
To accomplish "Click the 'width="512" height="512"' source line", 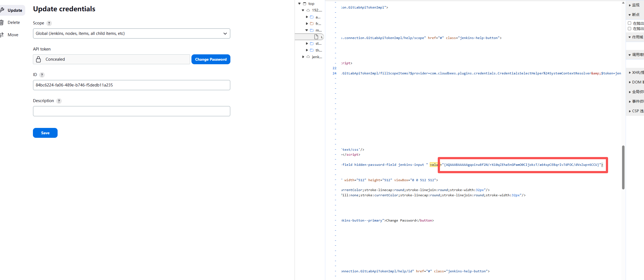I will coord(389,180).
